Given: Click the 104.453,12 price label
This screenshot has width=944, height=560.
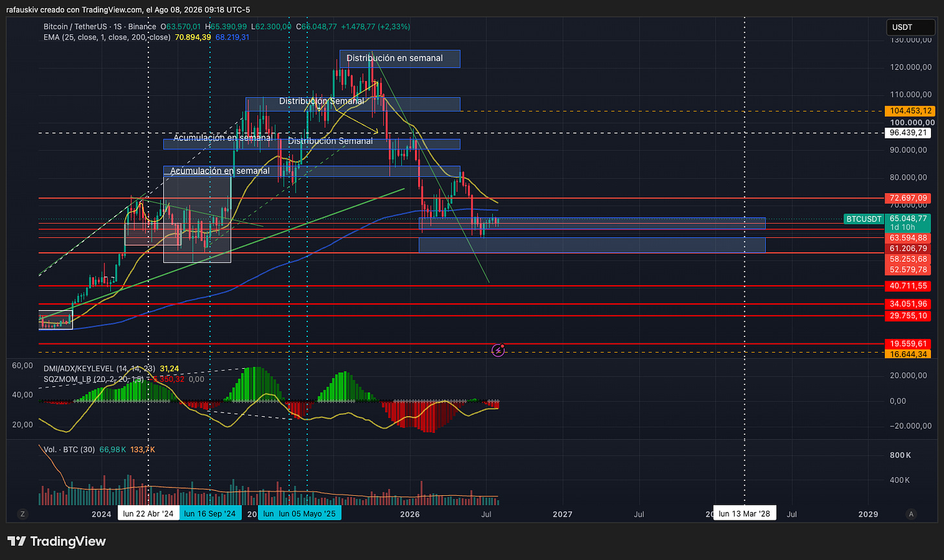Looking at the screenshot, I should click(909, 111).
